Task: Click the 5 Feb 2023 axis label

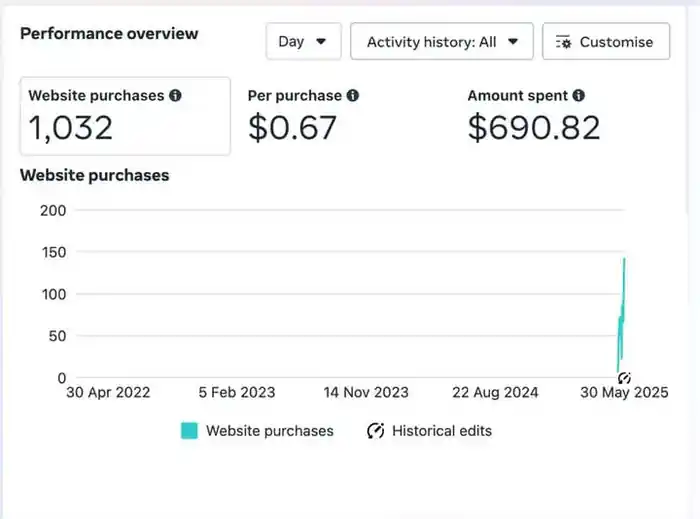Action: [237, 392]
